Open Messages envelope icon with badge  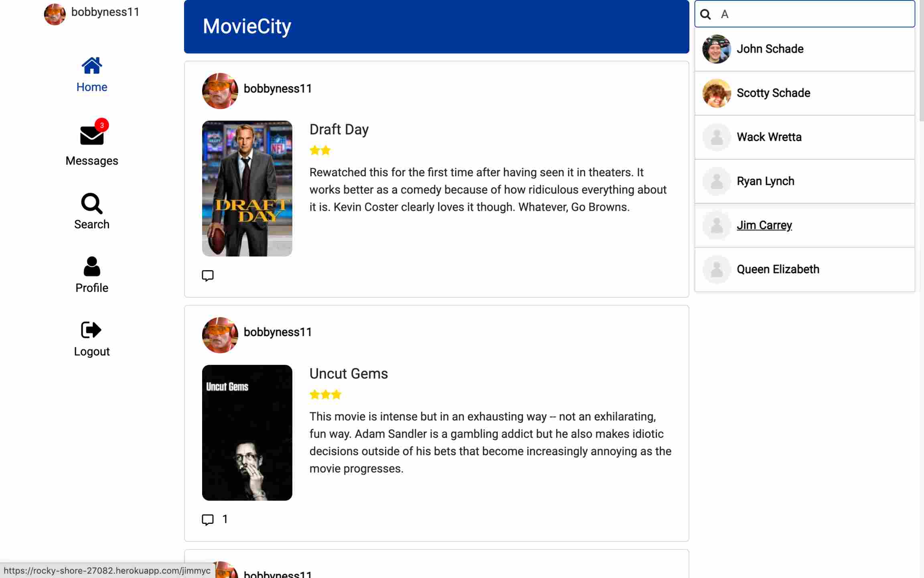(x=92, y=135)
